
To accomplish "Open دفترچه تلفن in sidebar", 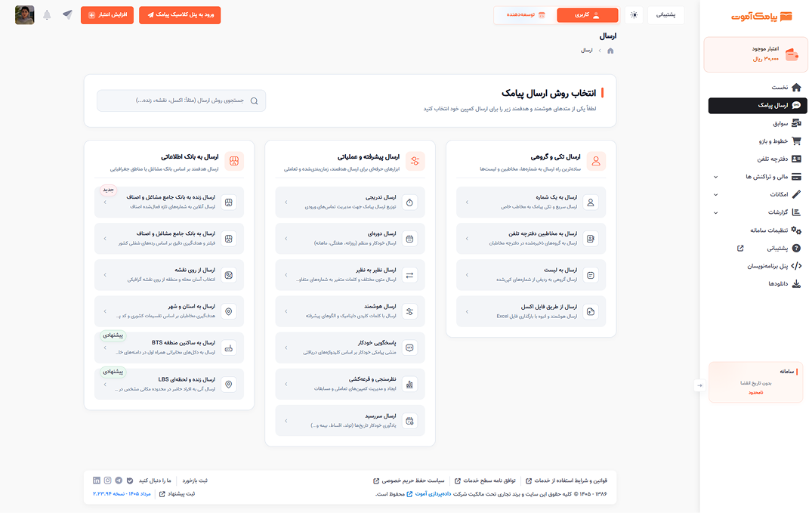I will tap(779, 159).
